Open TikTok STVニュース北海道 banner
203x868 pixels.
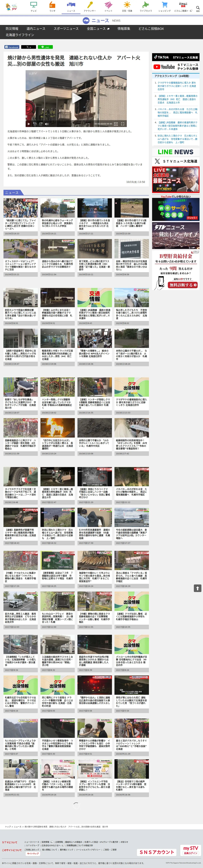click(176, 57)
